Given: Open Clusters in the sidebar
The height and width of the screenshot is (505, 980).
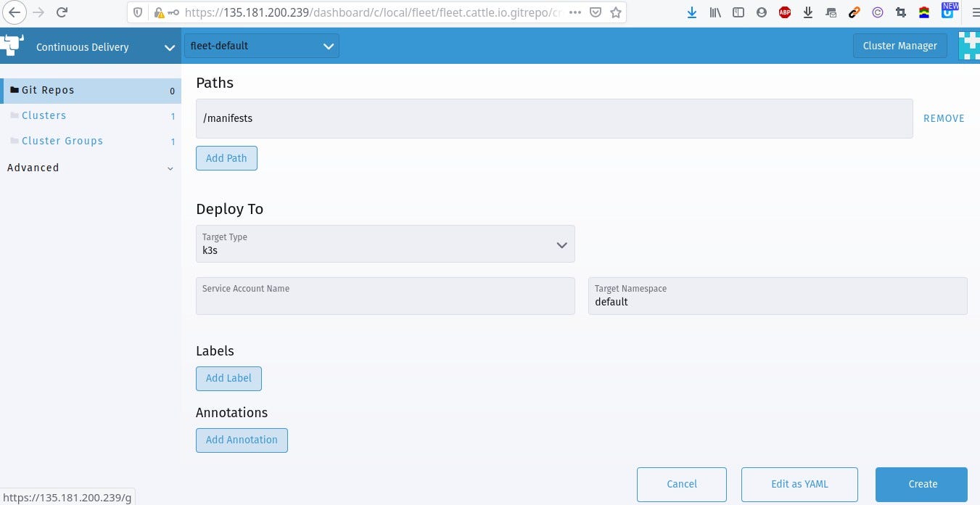Looking at the screenshot, I should coord(91,115).
